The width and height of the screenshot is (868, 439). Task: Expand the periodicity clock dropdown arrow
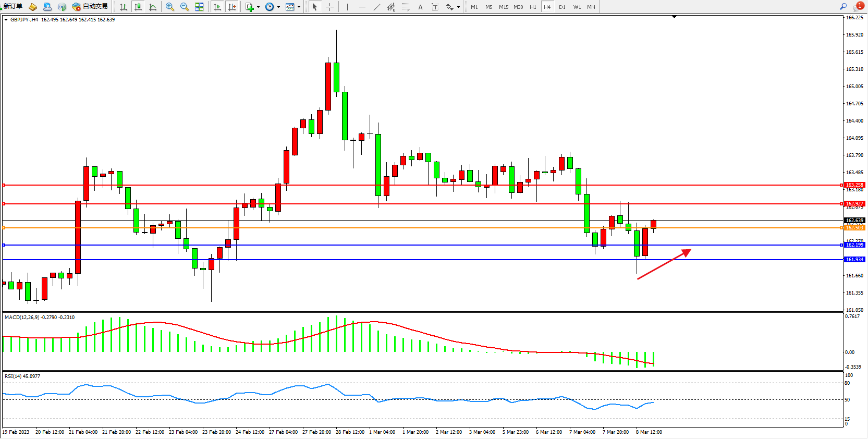pyautogui.click(x=278, y=7)
